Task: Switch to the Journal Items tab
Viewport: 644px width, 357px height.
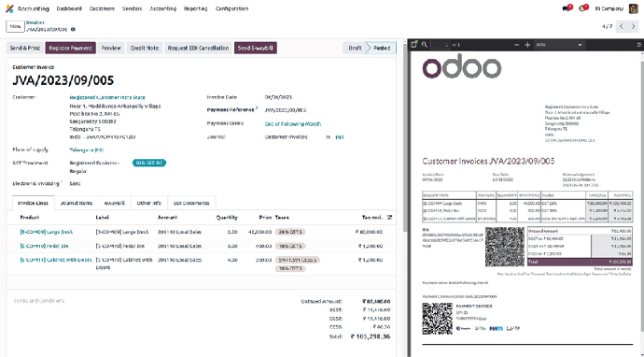Action: coord(77,203)
